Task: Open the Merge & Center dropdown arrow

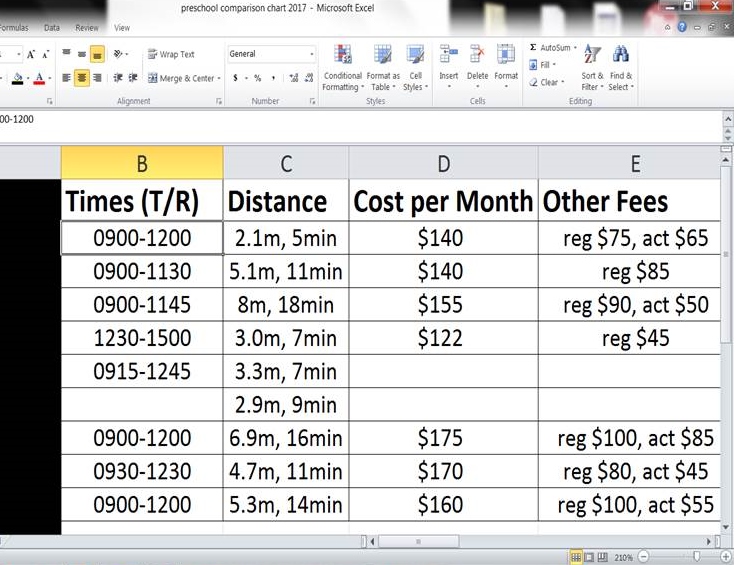Action: point(219,79)
